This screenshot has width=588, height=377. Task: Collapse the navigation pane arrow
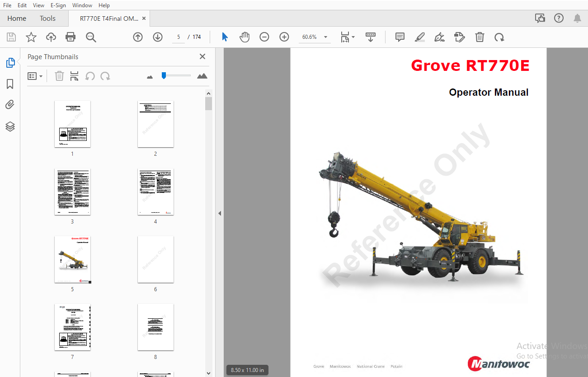pos(220,213)
